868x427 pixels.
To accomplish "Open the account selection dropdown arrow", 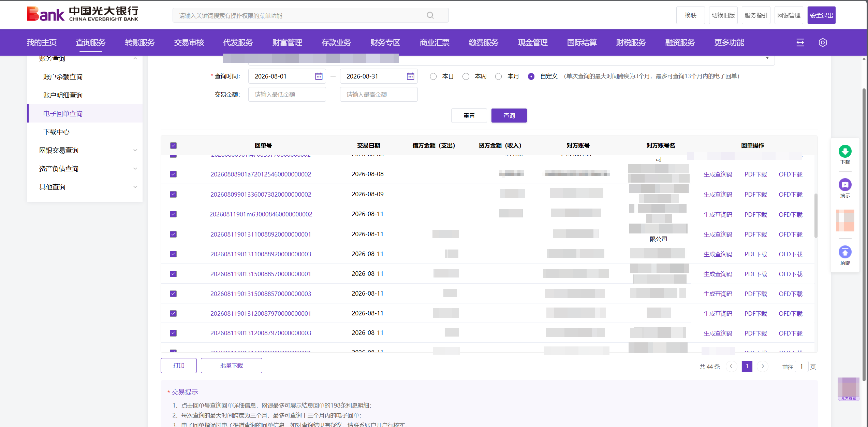I will [x=767, y=58].
